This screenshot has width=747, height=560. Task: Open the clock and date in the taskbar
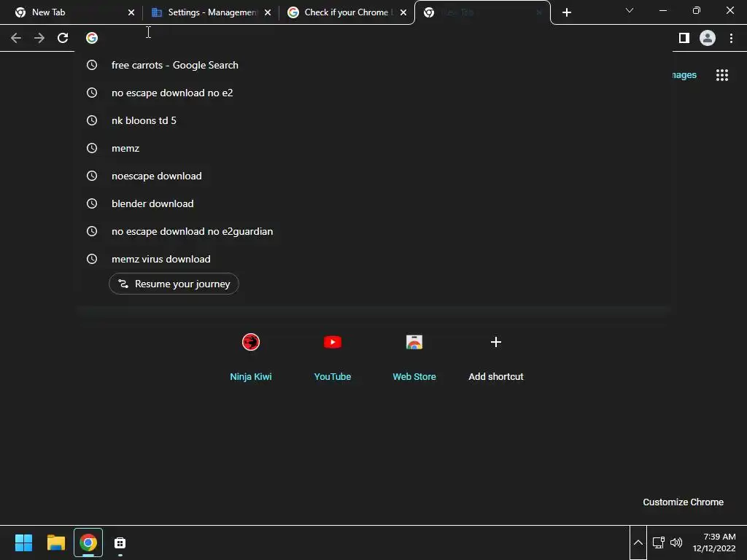pos(714,542)
